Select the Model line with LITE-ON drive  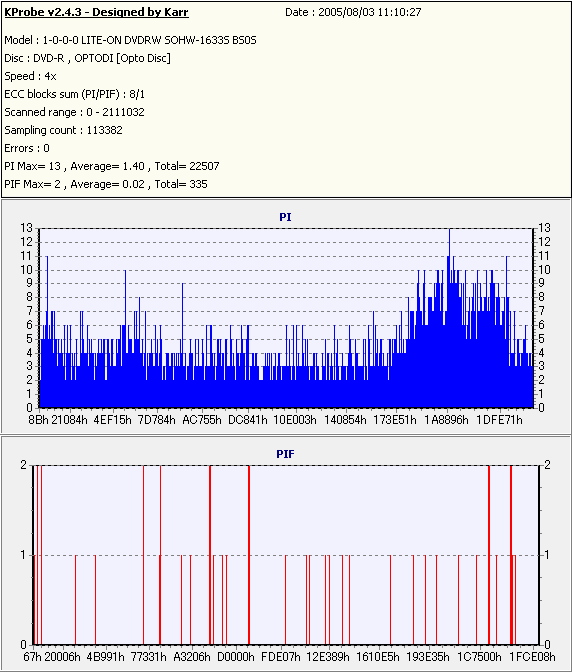[130, 40]
